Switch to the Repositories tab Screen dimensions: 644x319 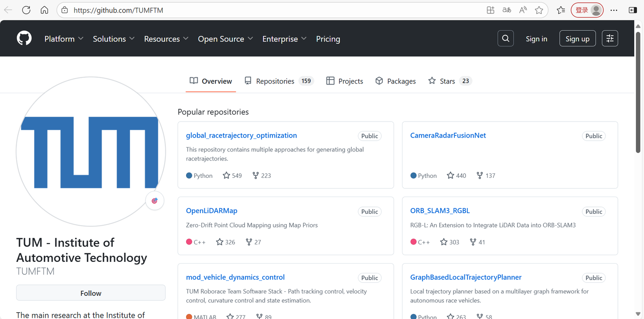click(279, 81)
